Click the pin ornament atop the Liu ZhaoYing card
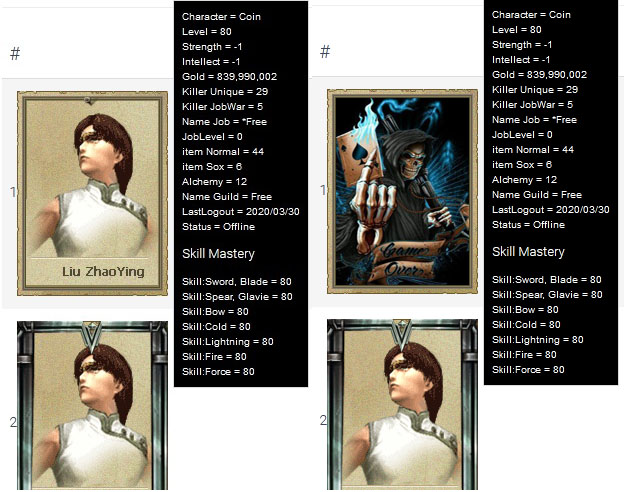 coord(90,101)
